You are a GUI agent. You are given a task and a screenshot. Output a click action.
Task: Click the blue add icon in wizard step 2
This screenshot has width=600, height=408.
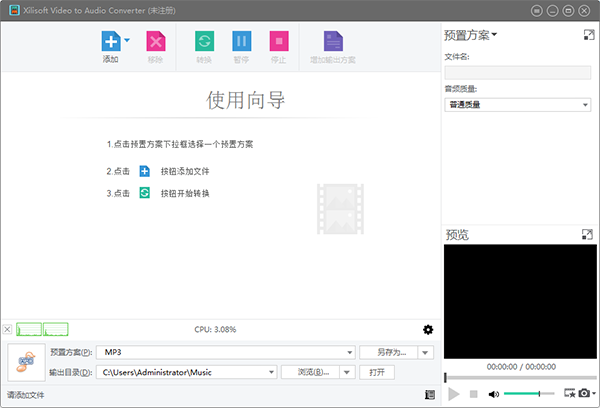pyautogui.click(x=145, y=171)
